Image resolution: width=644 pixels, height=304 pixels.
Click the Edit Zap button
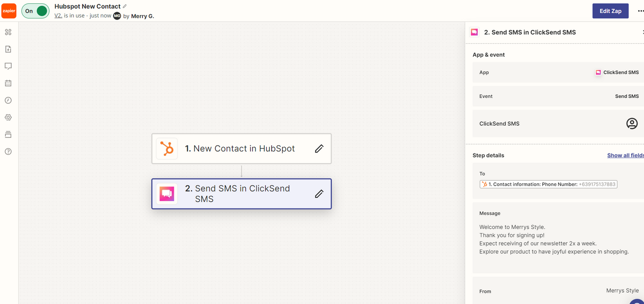(x=610, y=11)
